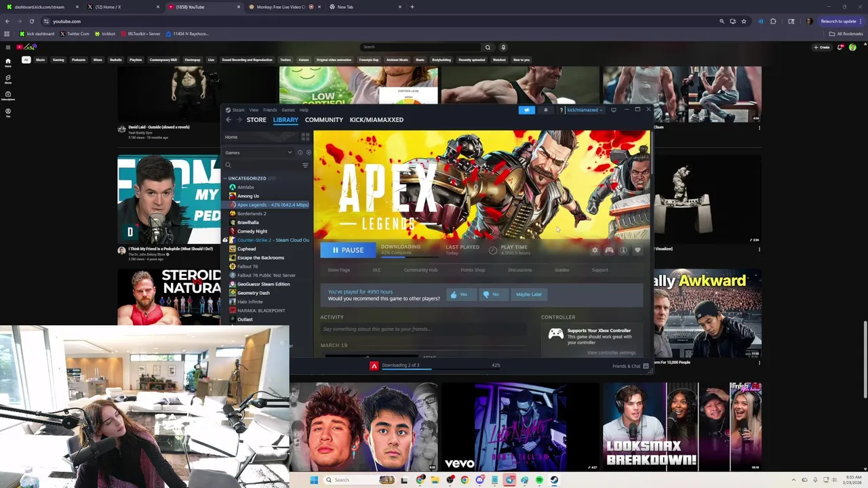Image resolution: width=868 pixels, height=488 pixels.
Task: Open Steam COMMUNITY tab
Action: click(x=324, y=120)
